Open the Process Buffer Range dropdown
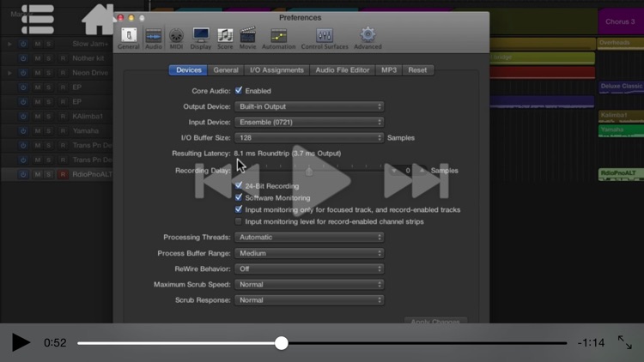 tap(309, 253)
